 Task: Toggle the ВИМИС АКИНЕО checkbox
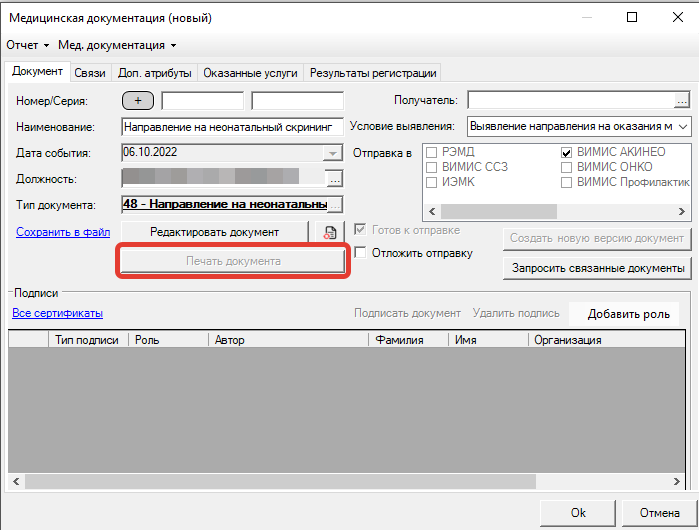[x=567, y=152]
